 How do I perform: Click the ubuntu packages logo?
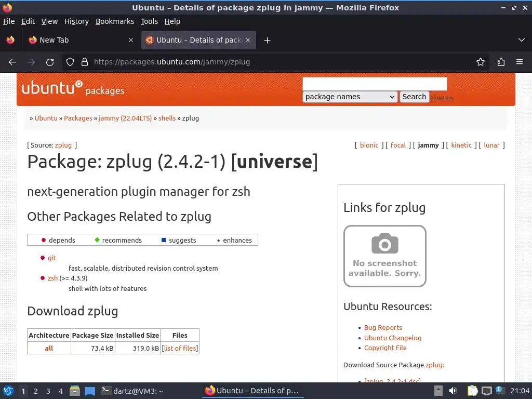pyautogui.click(x=73, y=88)
